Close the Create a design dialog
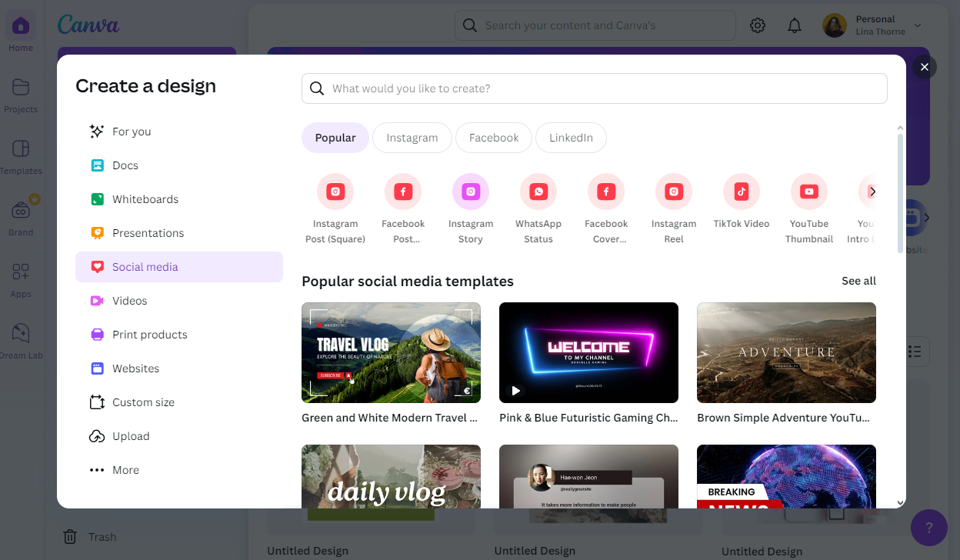The image size is (960, 560). [925, 67]
